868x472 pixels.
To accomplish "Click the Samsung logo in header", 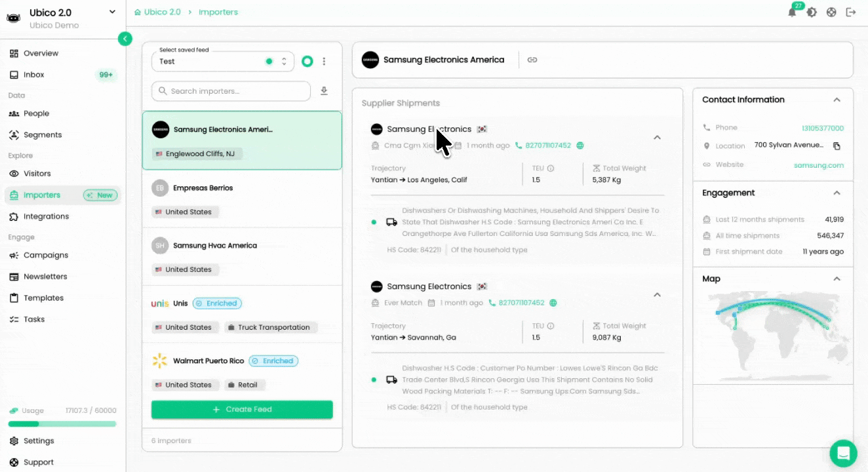I will coord(370,60).
